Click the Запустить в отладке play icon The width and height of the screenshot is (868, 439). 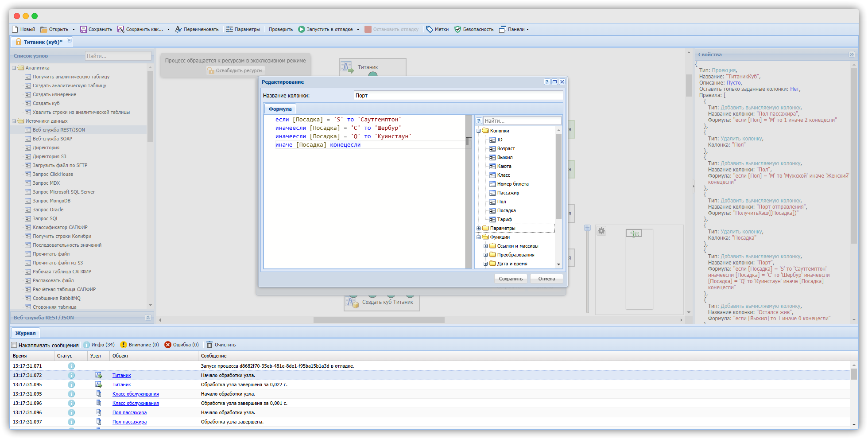[302, 29]
